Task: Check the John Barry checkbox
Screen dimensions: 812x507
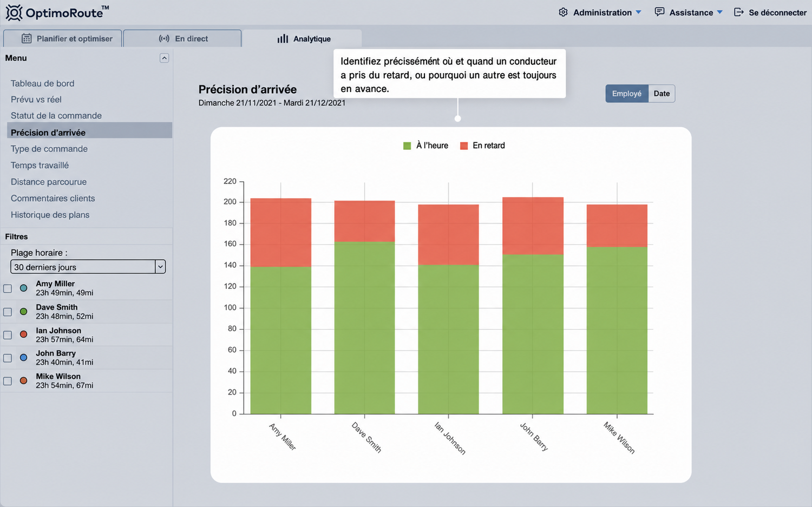Action: (8, 358)
